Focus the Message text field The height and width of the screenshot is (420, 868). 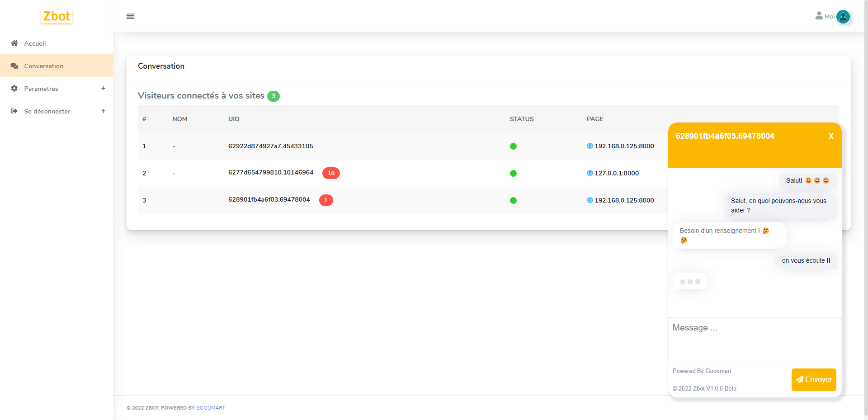coord(754,339)
